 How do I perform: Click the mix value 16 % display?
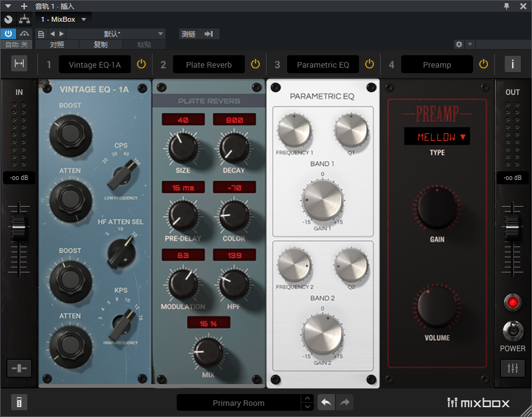208,323
